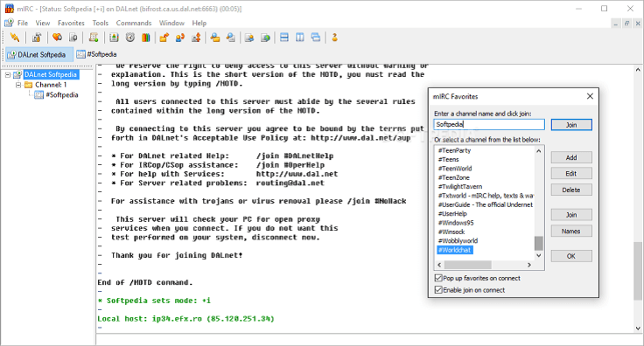Click the DCC Chat toolbar icon
Screen dimensions: 644x346
(180, 38)
